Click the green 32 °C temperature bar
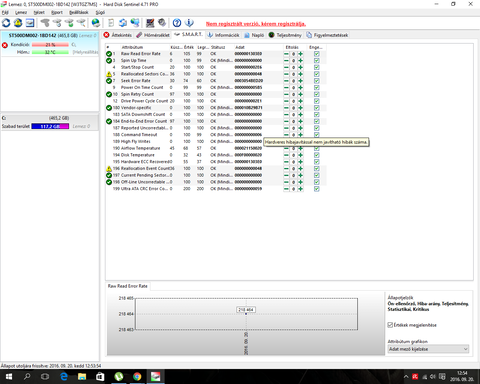 pos(50,52)
